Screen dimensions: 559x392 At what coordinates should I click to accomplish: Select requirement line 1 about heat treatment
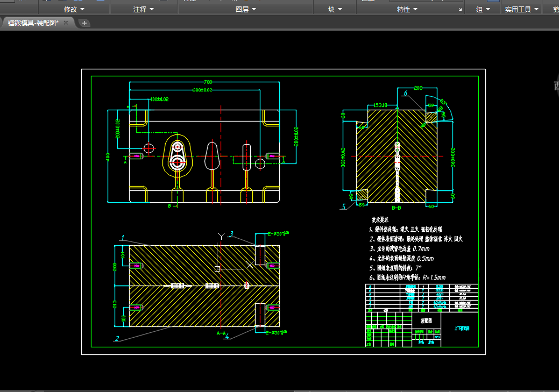tap(405, 230)
